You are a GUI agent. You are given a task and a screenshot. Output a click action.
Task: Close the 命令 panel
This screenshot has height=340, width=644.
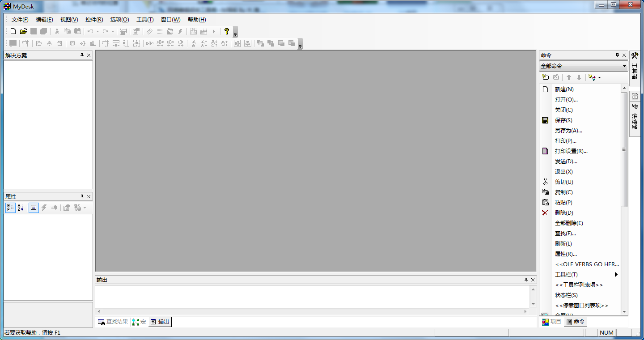tap(624, 55)
